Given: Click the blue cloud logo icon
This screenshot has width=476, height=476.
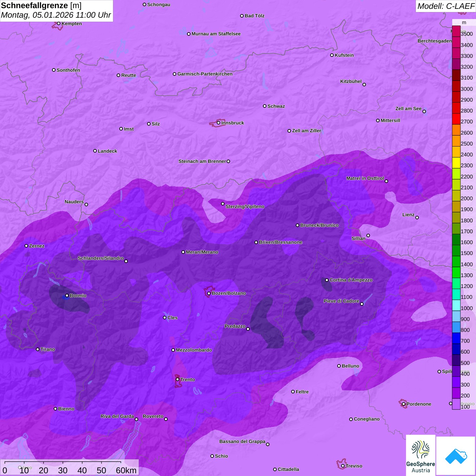Looking at the screenshot, I should point(456,456).
